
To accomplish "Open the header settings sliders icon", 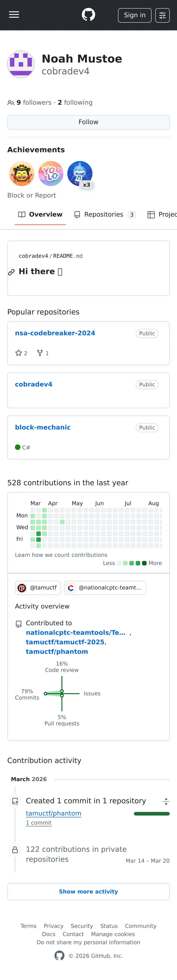I will click(162, 15).
